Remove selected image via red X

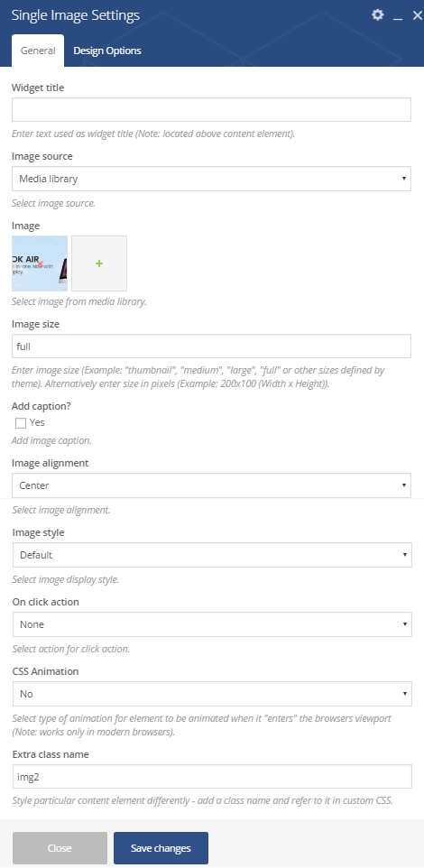(40, 264)
